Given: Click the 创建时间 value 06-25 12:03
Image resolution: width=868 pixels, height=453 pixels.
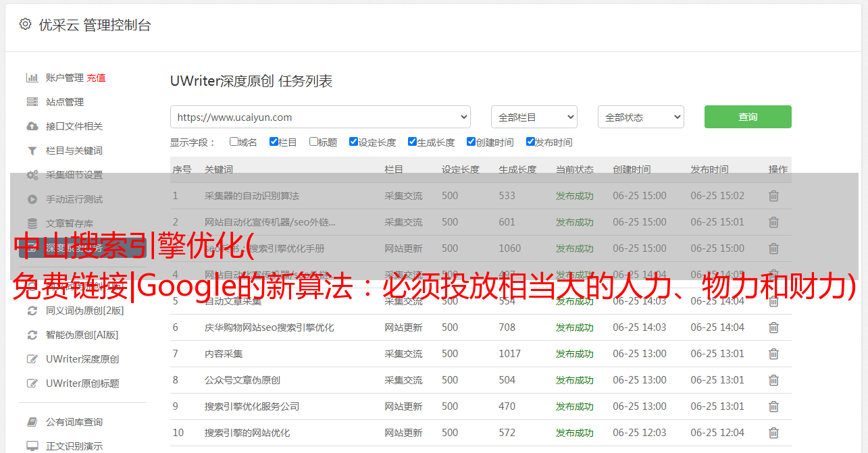Looking at the screenshot, I should [640, 433].
